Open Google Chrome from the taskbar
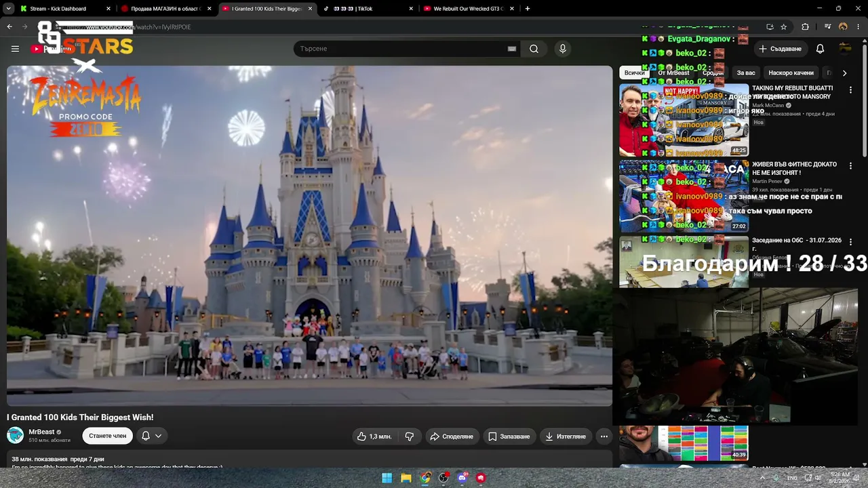This screenshot has height=488, width=868. (425, 478)
